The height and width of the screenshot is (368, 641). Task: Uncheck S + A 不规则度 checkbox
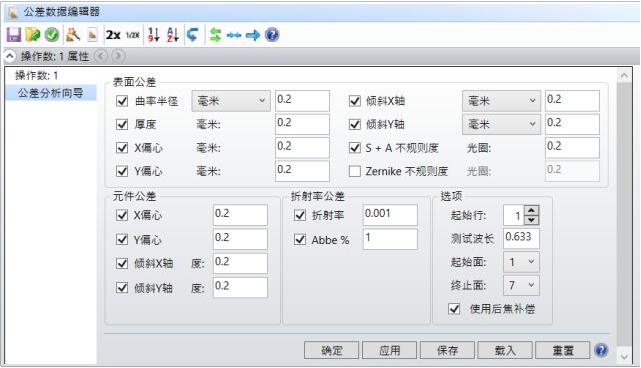(355, 148)
